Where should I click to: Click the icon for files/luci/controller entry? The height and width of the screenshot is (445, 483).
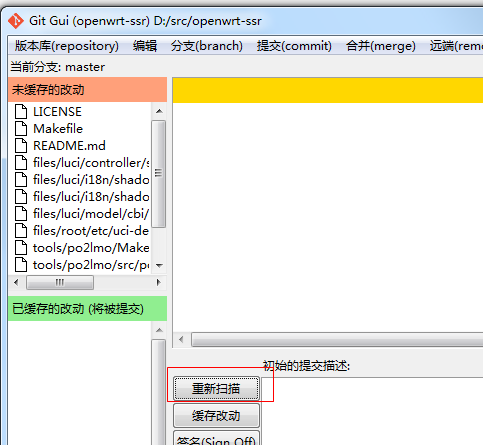click(x=21, y=162)
